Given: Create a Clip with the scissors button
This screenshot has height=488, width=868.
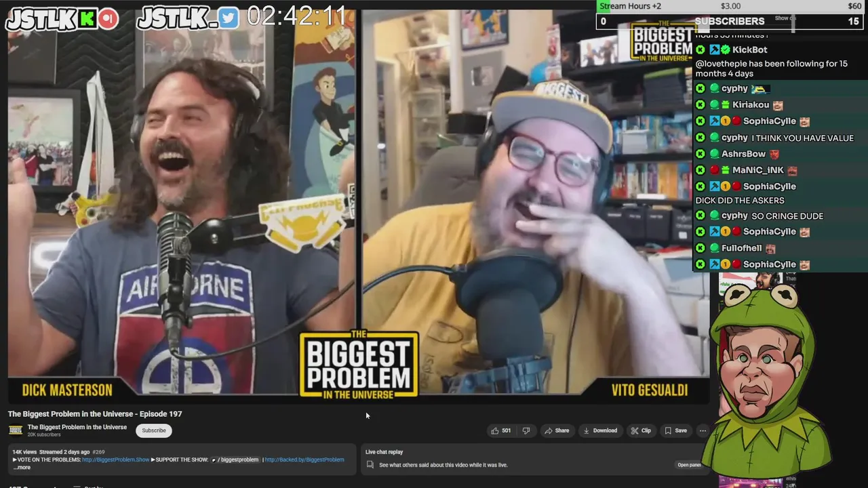Looking at the screenshot, I should pyautogui.click(x=641, y=430).
